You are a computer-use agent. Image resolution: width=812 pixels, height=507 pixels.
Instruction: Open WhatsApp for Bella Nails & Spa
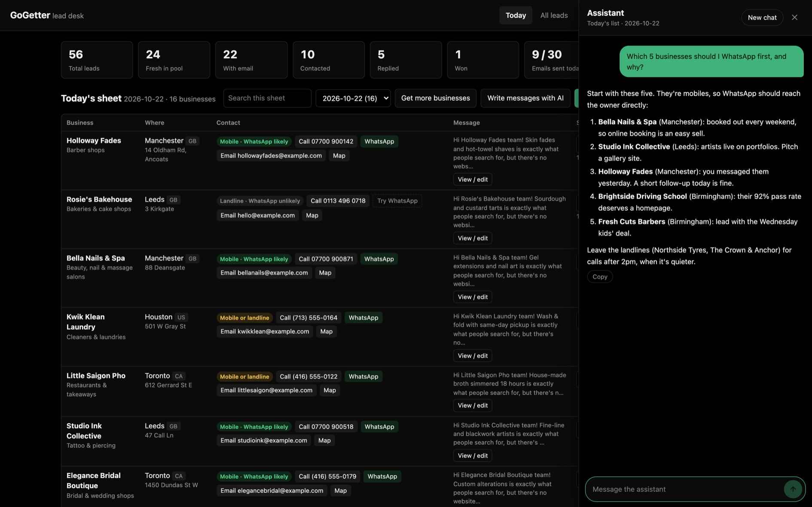pos(379,259)
